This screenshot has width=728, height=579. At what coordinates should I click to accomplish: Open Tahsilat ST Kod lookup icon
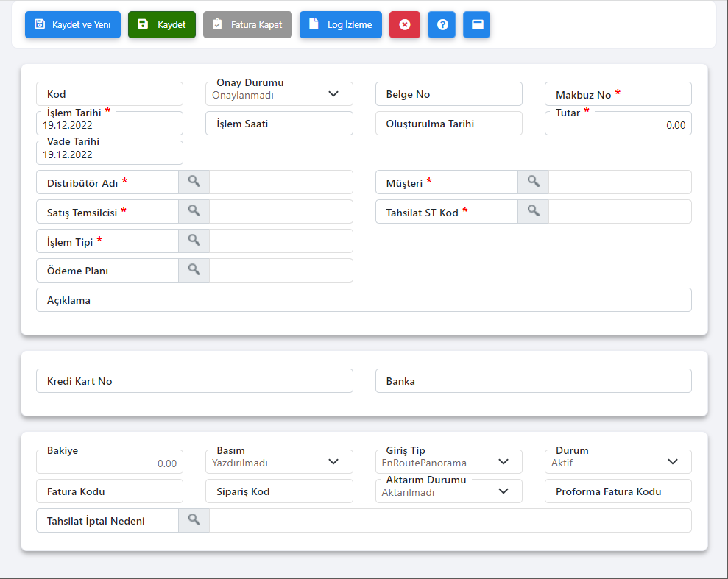[533, 211]
